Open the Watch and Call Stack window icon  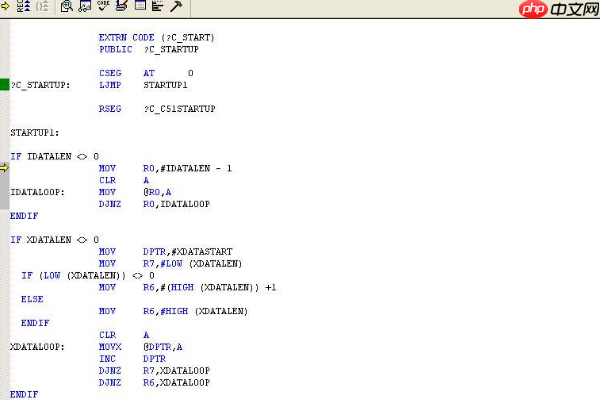tap(85, 6)
